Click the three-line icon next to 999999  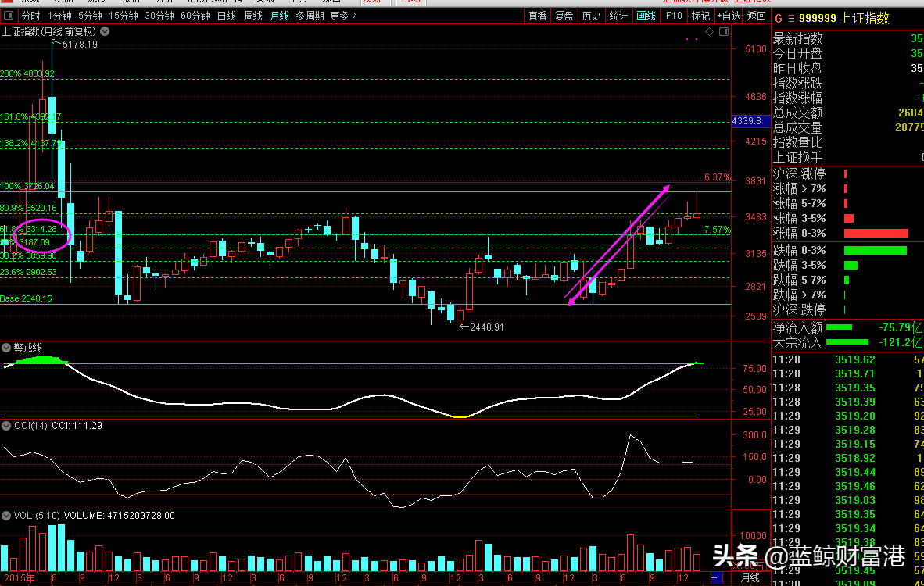(791, 18)
